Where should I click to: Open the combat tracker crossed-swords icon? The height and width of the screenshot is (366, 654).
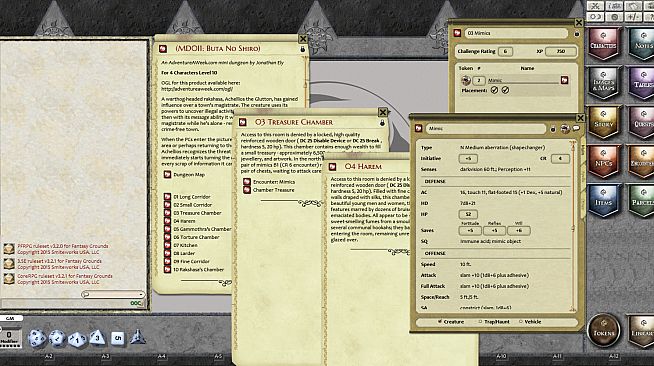point(595,6)
